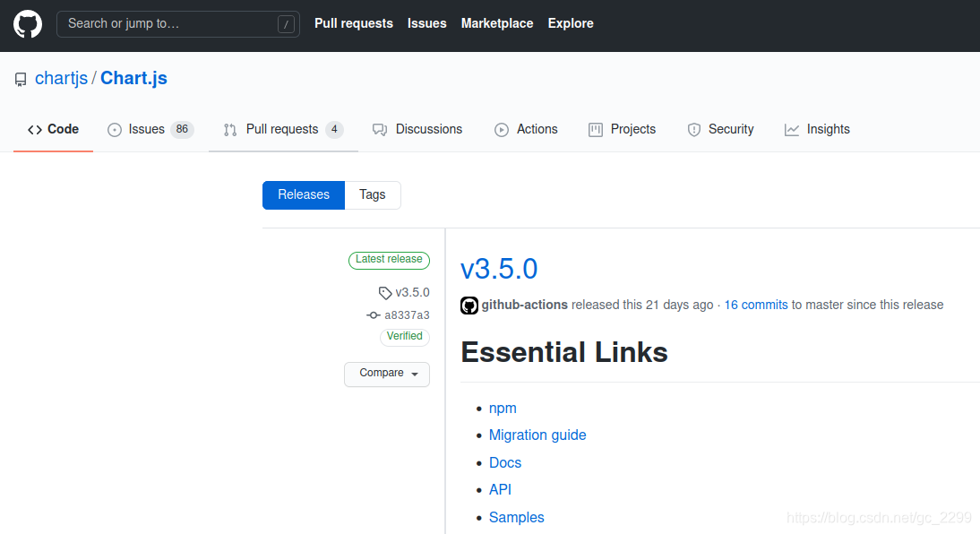The width and height of the screenshot is (980, 534).
Task: Click the slash shortcut icon in search box
Action: (x=286, y=24)
